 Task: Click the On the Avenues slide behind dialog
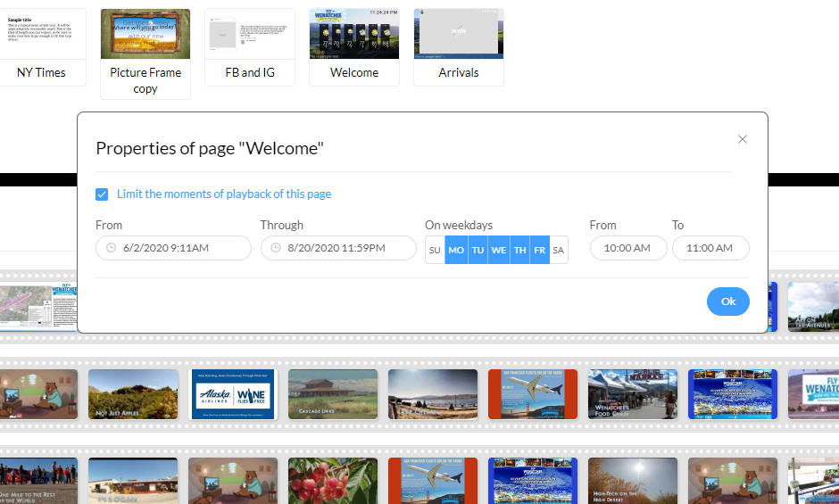813,307
